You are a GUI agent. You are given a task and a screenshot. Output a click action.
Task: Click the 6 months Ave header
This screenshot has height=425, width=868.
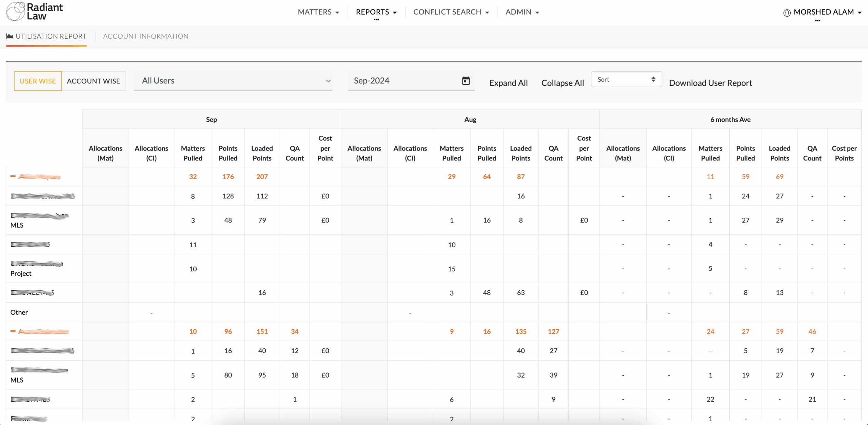click(730, 119)
